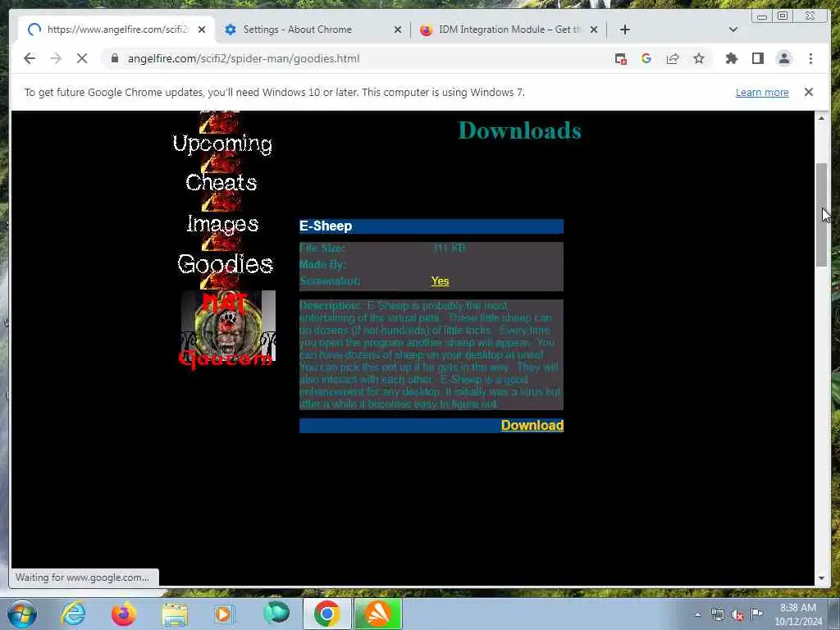Close the Settings - About Chrome tab

tap(398, 30)
